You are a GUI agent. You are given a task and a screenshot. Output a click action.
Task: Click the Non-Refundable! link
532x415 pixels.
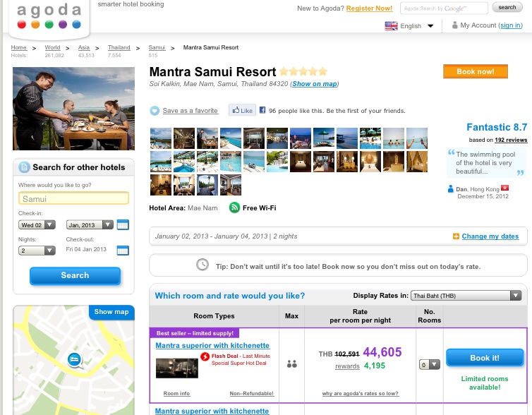(x=251, y=393)
